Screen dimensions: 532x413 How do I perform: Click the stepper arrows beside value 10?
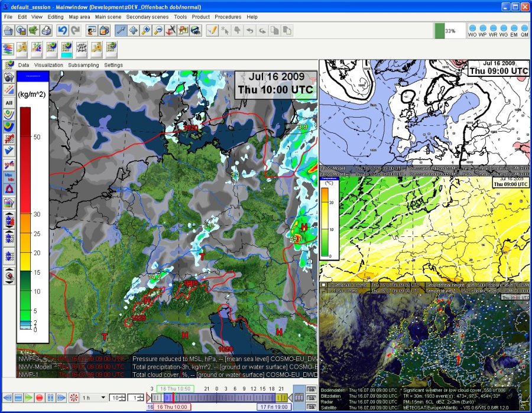point(122,398)
